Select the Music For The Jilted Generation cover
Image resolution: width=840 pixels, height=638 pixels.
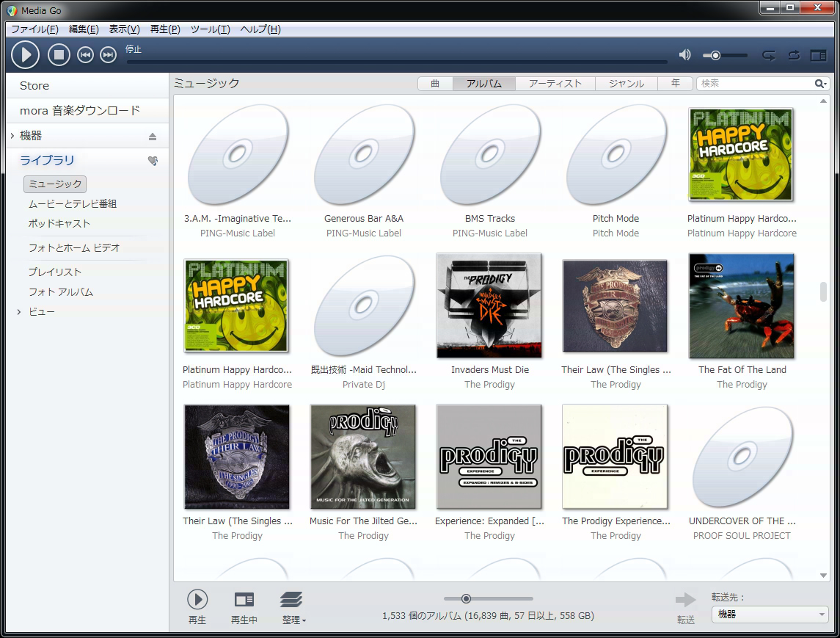click(363, 457)
